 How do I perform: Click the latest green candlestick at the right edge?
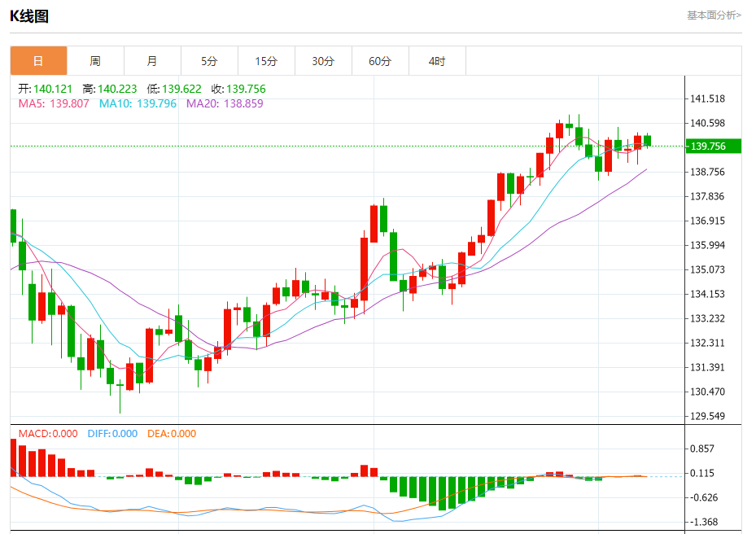coord(647,140)
